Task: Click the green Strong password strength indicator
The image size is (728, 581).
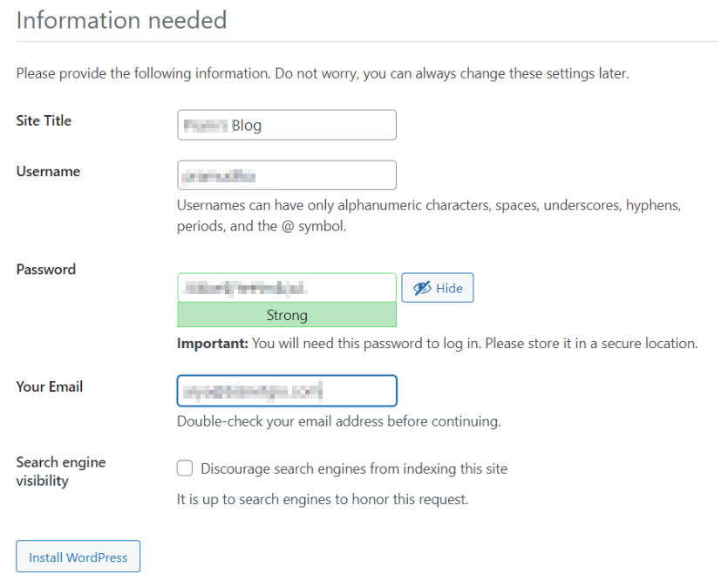Action: [286, 315]
